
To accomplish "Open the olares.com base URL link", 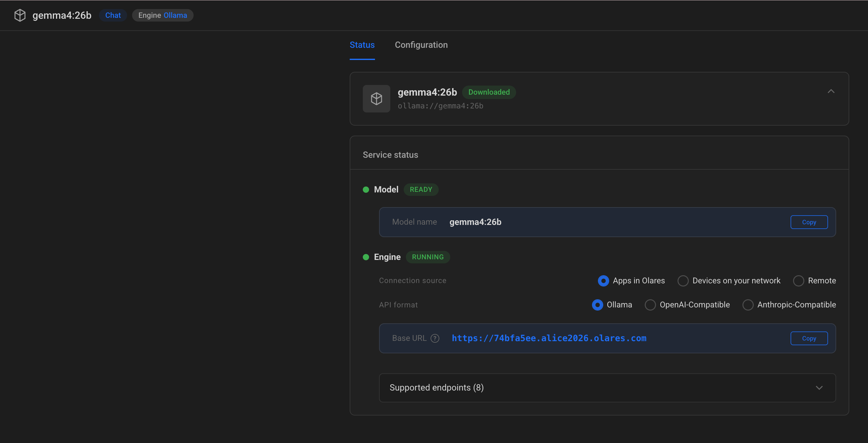I will pyautogui.click(x=549, y=338).
